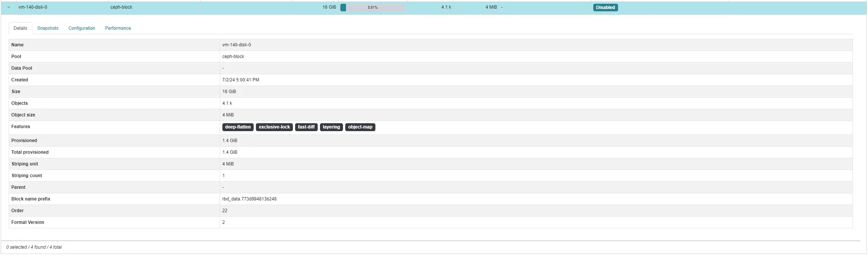This screenshot has height=257, width=868.
Task: Click the fast-diff feature badge
Action: pyautogui.click(x=306, y=127)
